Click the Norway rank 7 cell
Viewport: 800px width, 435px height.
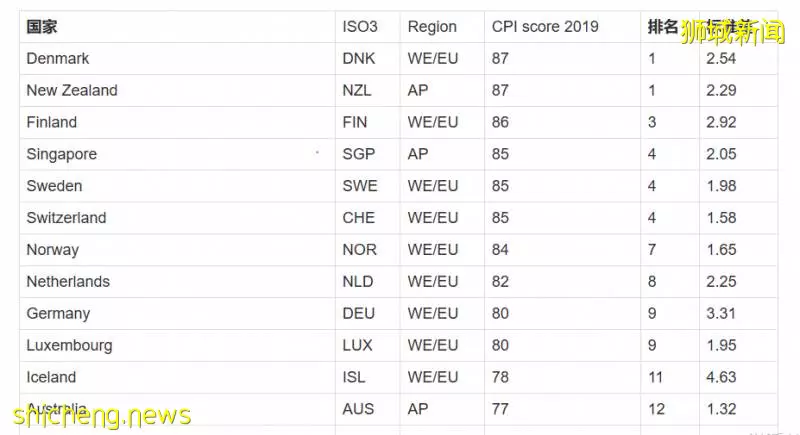(x=669, y=250)
